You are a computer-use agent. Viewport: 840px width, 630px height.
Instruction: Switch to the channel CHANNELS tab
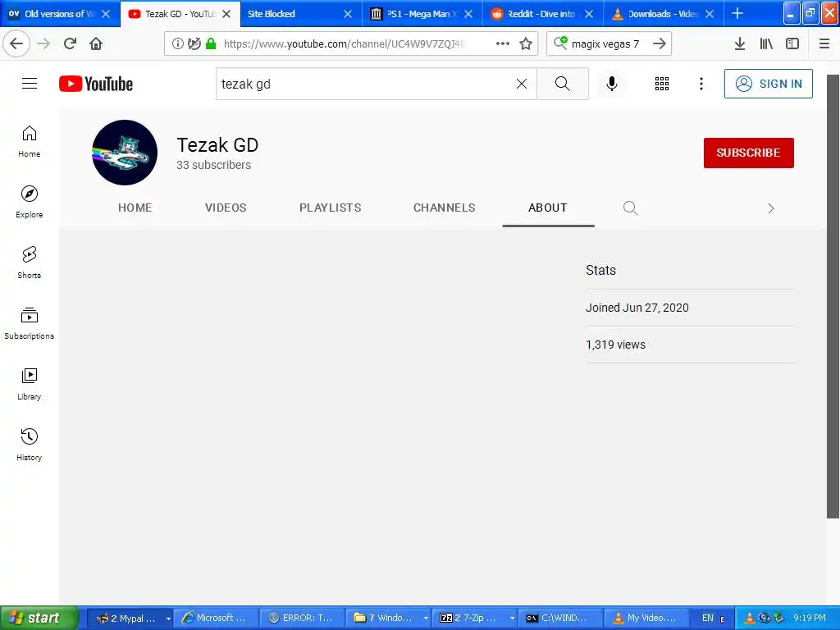tap(444, 208)
